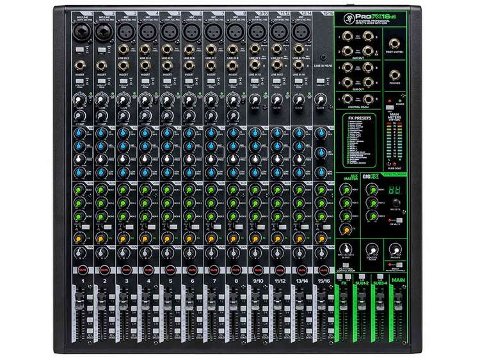The height and width of the screenshot is (360, 480).
Task: Adjust the channel 8 yellow FX send knob
Action: pos(233,238)
